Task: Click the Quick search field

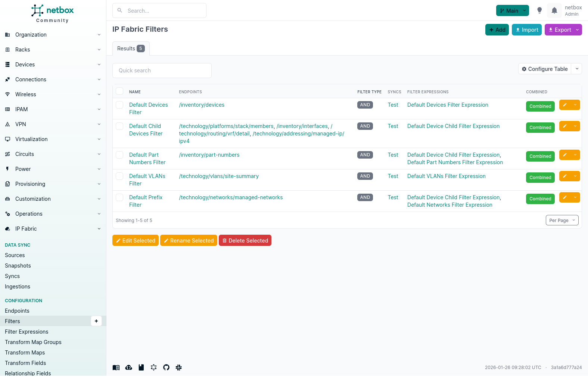Action: click(x=162, y=71)
